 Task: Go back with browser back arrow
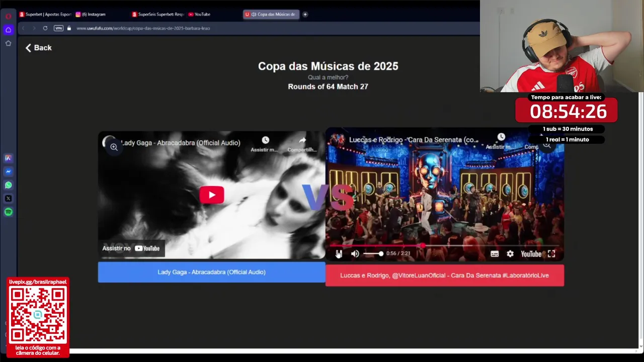coord(23,28)
